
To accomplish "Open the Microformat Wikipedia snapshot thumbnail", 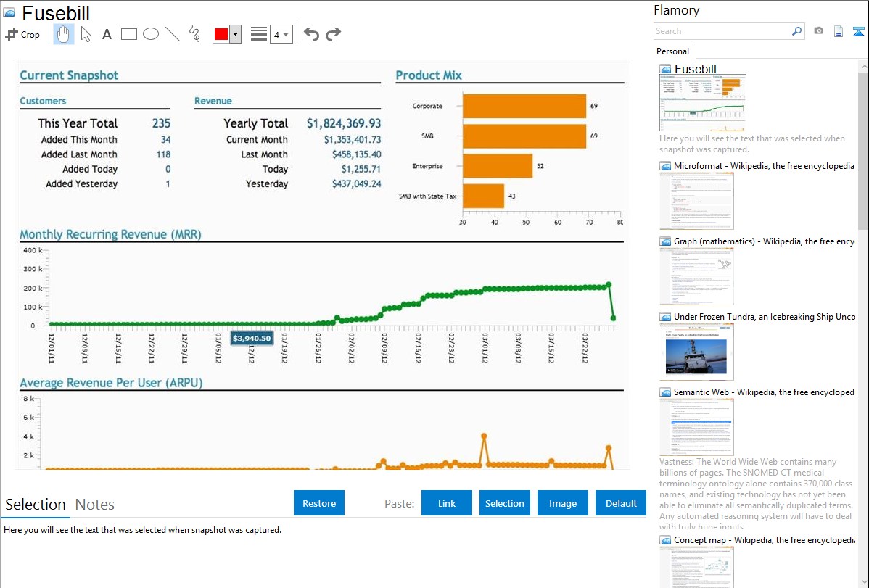I will pos(696,201).
